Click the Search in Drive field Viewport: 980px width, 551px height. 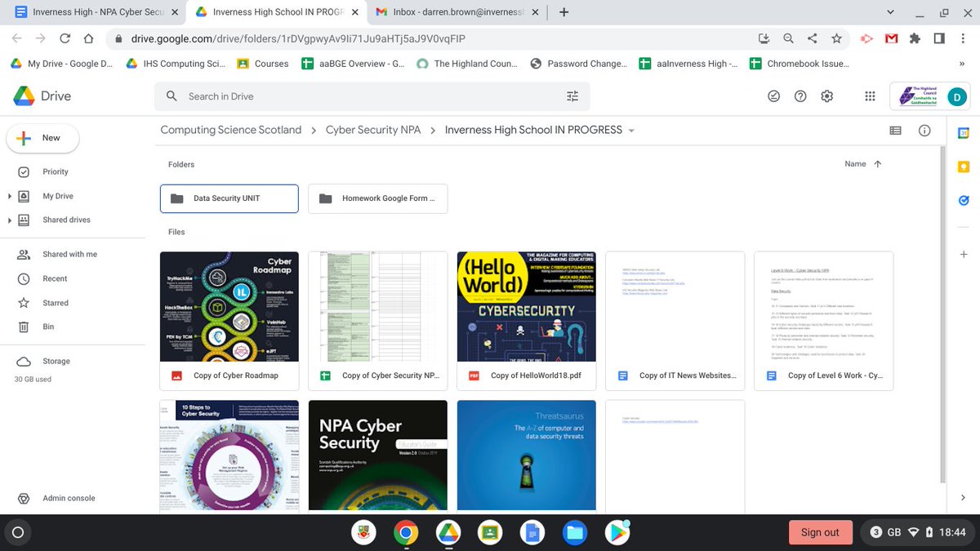click(372, 96)
